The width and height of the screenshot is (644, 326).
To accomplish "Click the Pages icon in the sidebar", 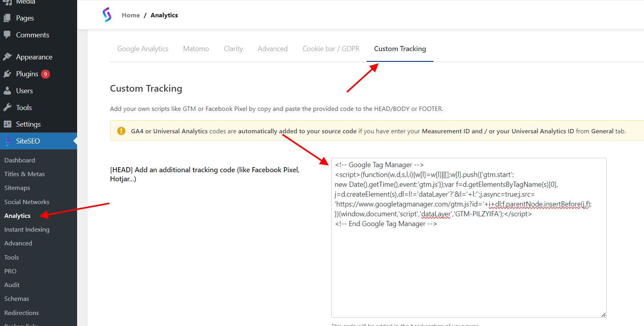I will click(7, 18).
